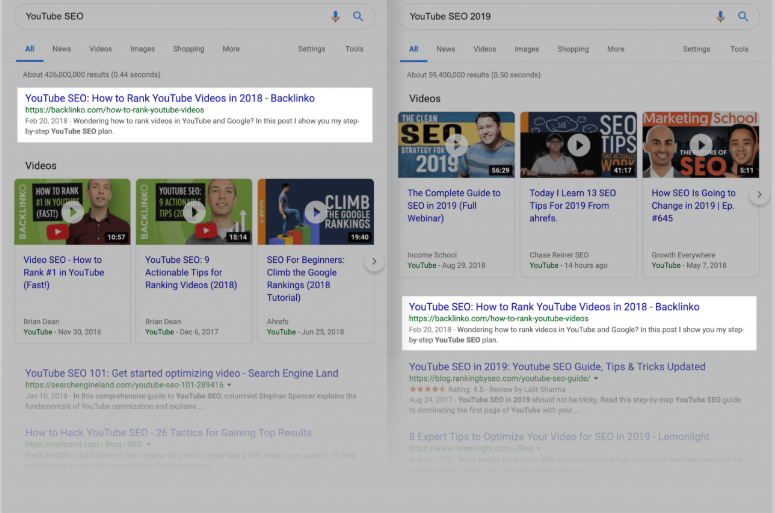
Task: Open '8 Expert Tips' Lemonlight result
Action: tap(559, 436)
